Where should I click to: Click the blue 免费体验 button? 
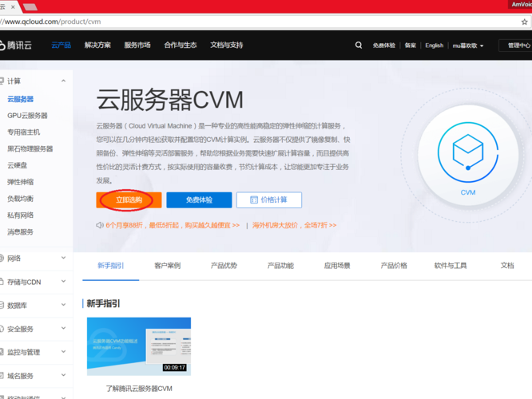click(199, 200)
